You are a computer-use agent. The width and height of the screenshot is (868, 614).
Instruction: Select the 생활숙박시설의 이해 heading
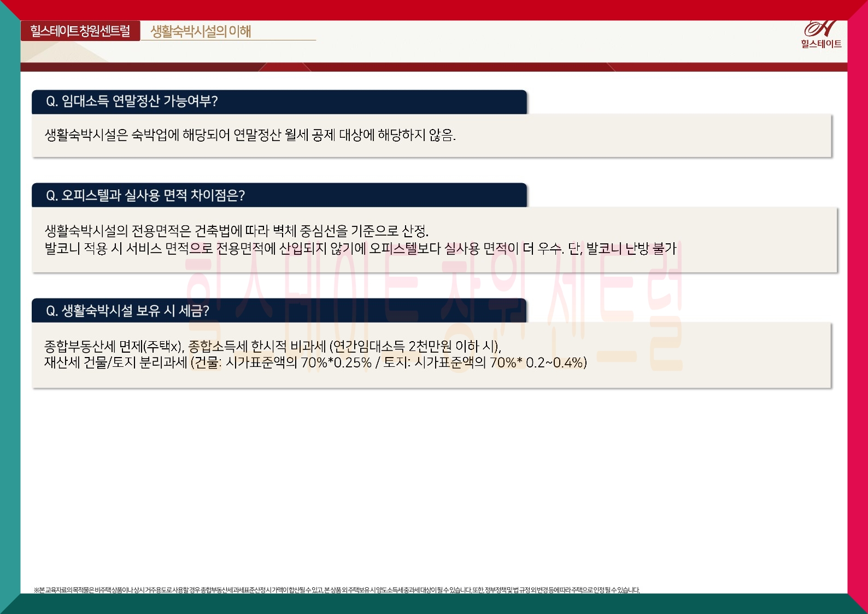point(201,31)
